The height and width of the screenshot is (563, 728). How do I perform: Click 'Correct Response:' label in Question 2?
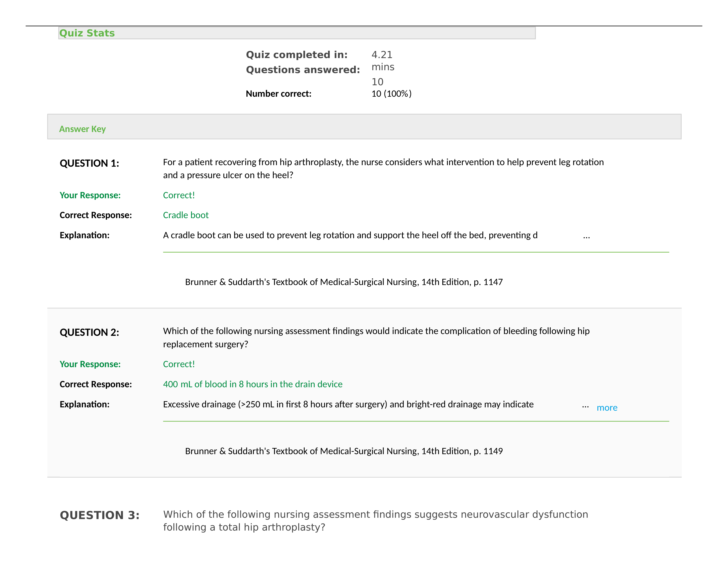(96, 384)
